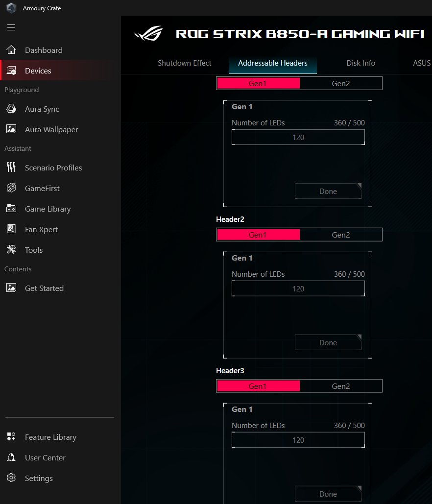Switch to Disk Info tab
The image size is (432, 504).
(360, 63)
